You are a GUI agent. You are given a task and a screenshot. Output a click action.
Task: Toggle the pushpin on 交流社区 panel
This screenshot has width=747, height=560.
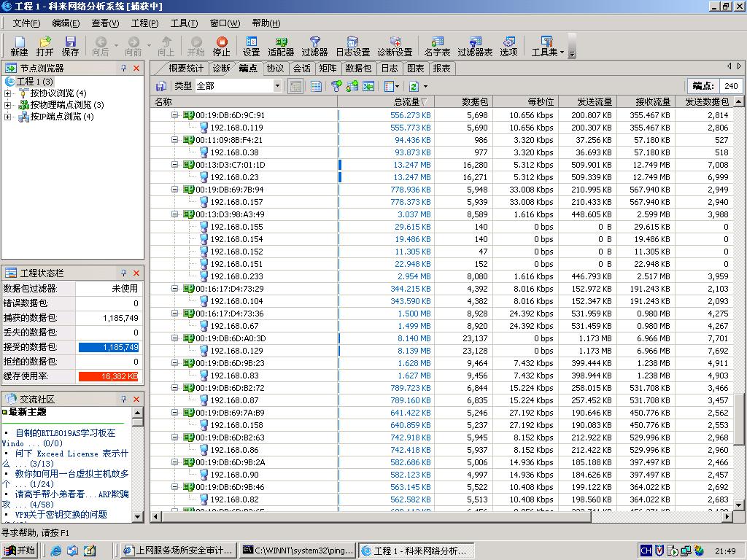[x=123, y=399]
